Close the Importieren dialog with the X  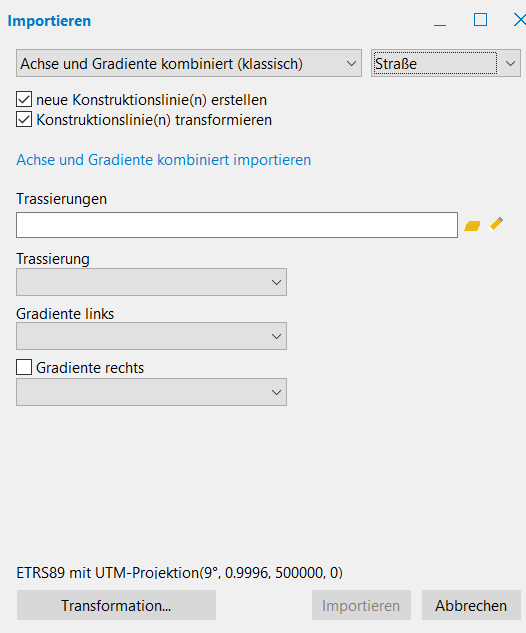(520, 19)
